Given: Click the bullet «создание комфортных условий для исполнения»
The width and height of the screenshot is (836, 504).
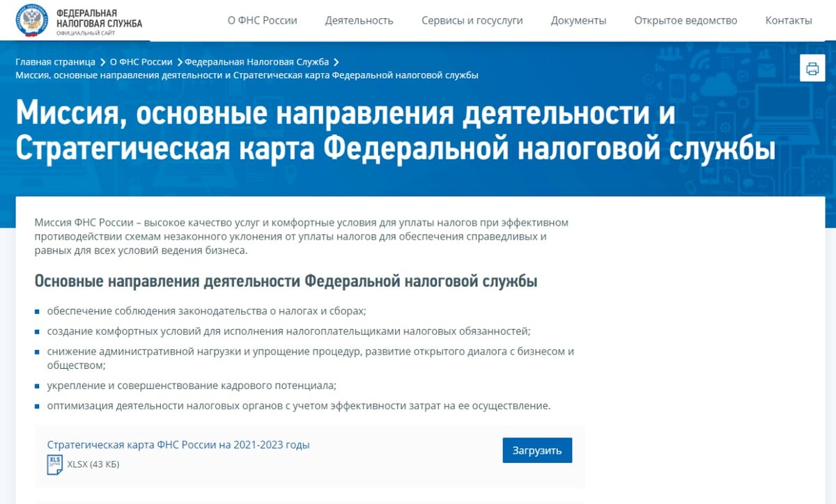Looking at the screenshot, I should click(x=289, y=331).
